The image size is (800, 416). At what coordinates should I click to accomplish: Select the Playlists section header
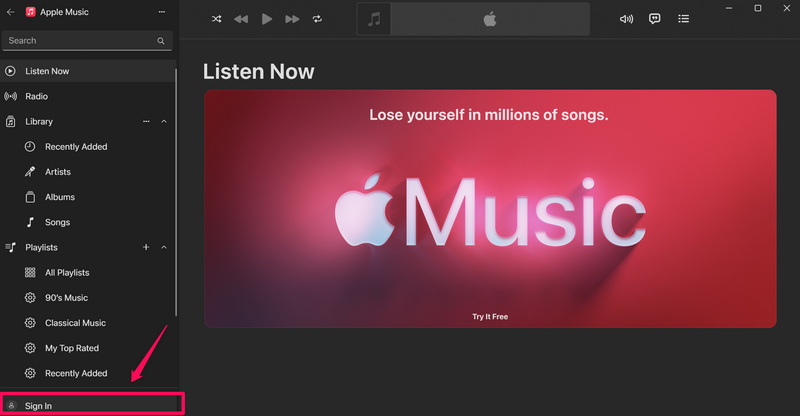(x=41, y=247)
